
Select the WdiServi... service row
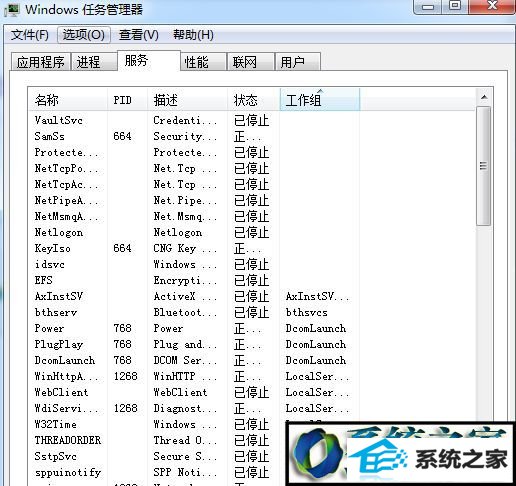(252, 408)
